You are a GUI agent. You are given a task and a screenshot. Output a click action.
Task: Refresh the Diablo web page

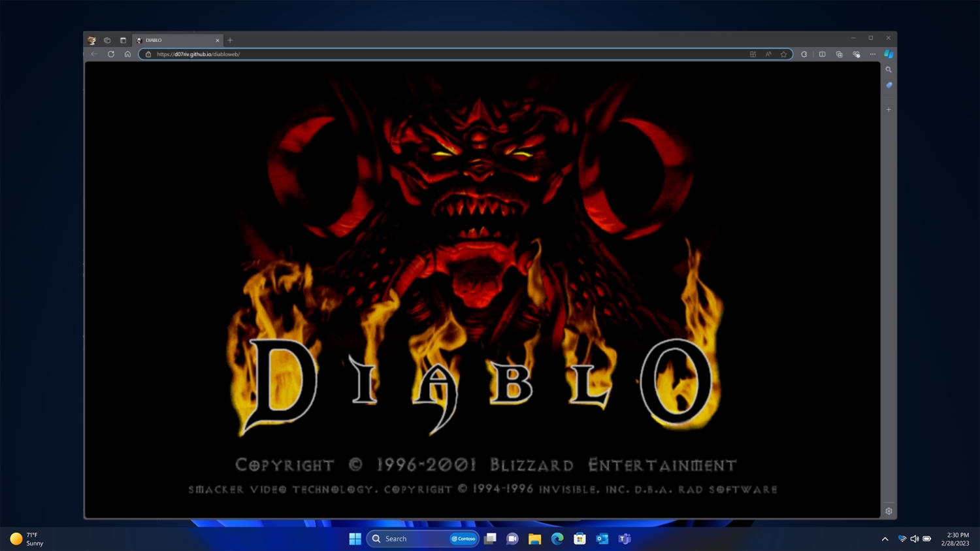coord(110,54)
